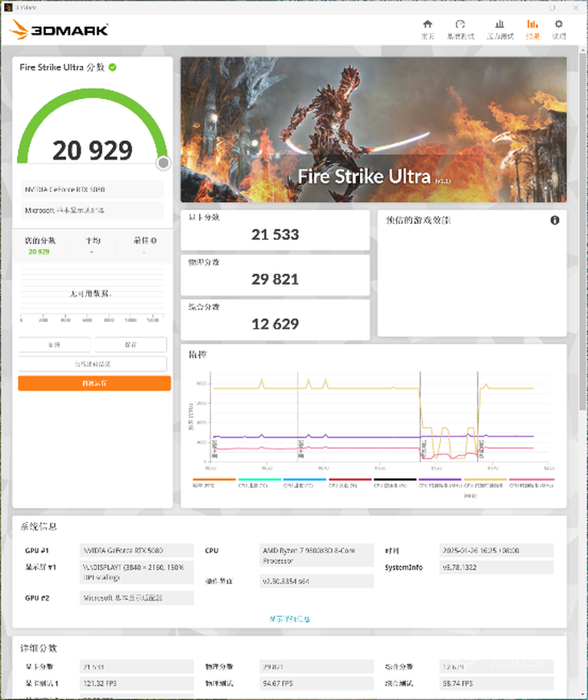Viewport: 588px width, 700px height.
Task: Click the Fire Strike Ultra banner image
Action: click(374, 130)
